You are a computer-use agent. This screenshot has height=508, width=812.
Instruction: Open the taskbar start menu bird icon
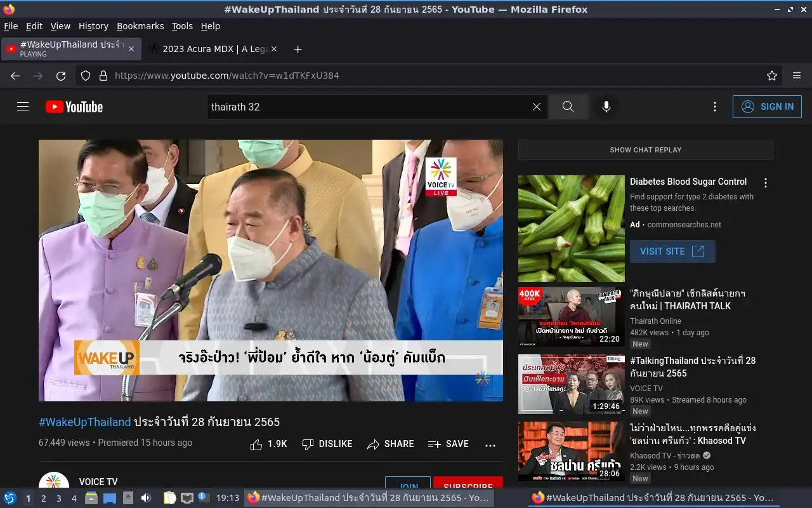[x=10, y=498]
